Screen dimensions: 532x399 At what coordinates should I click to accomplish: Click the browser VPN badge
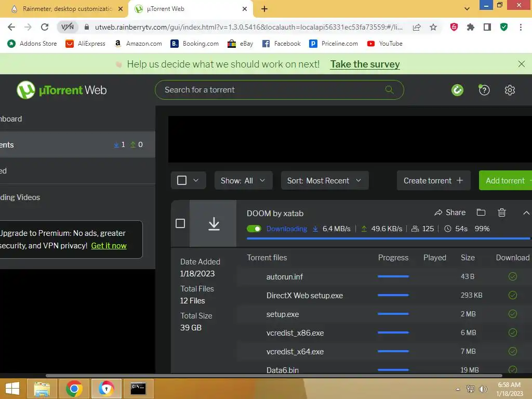tap(67, 27)
